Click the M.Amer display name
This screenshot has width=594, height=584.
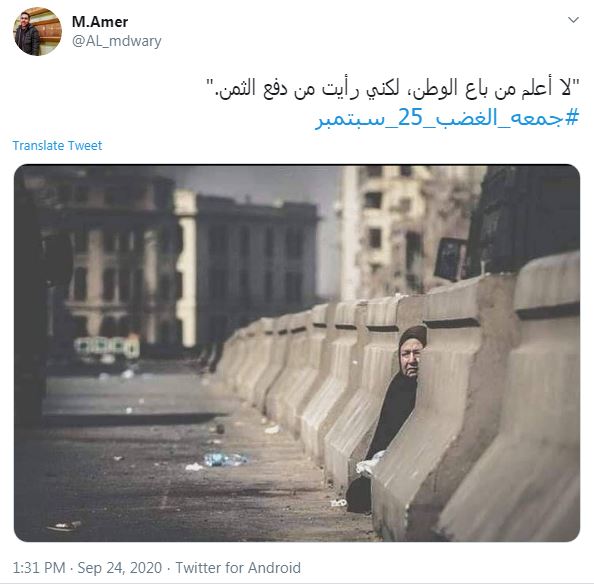pyautogui.click(x=100, y=22)
